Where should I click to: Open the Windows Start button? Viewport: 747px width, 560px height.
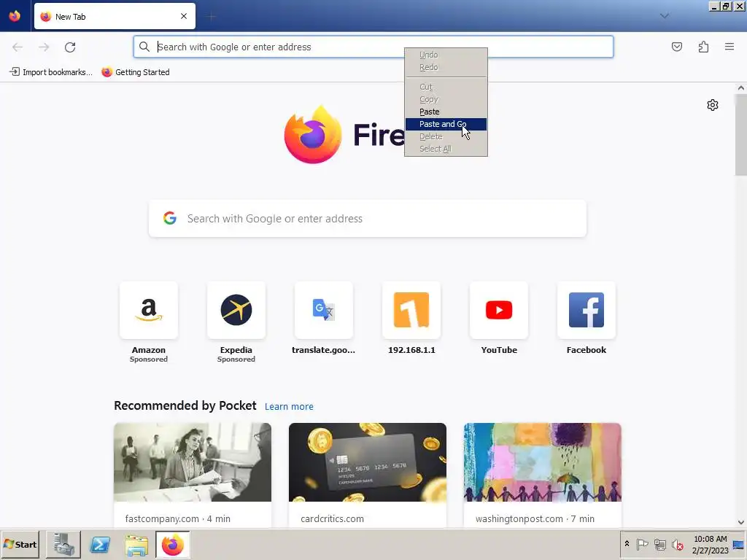[x=20, y=544]
